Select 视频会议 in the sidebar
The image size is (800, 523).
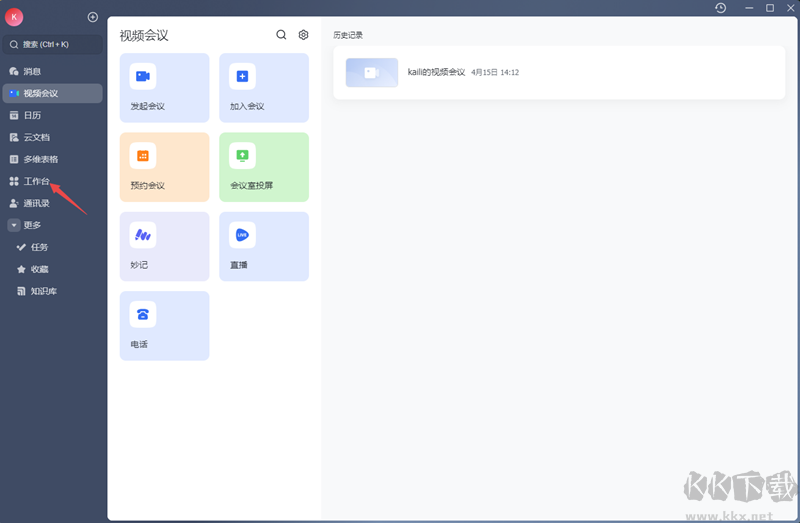pos(53,93)
